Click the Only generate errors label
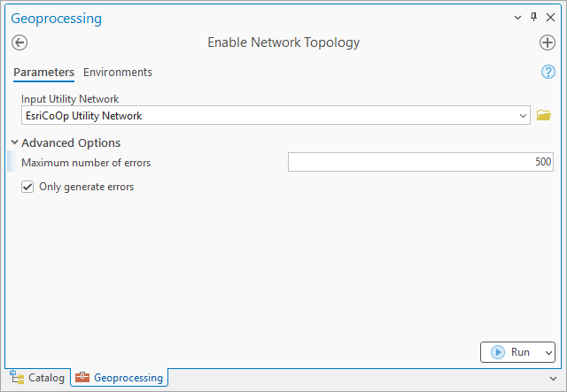This screenshot has width=567, height=392. pyautogui.click(x=86, y=187)
